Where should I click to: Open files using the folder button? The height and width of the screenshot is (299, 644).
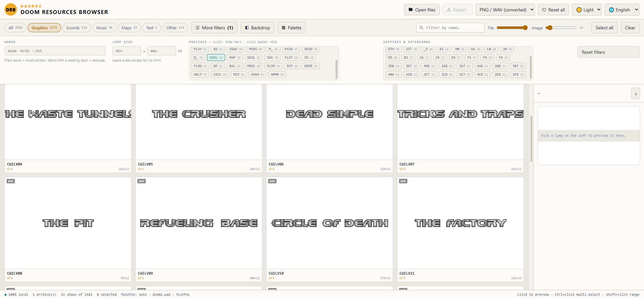coord(422,10)
